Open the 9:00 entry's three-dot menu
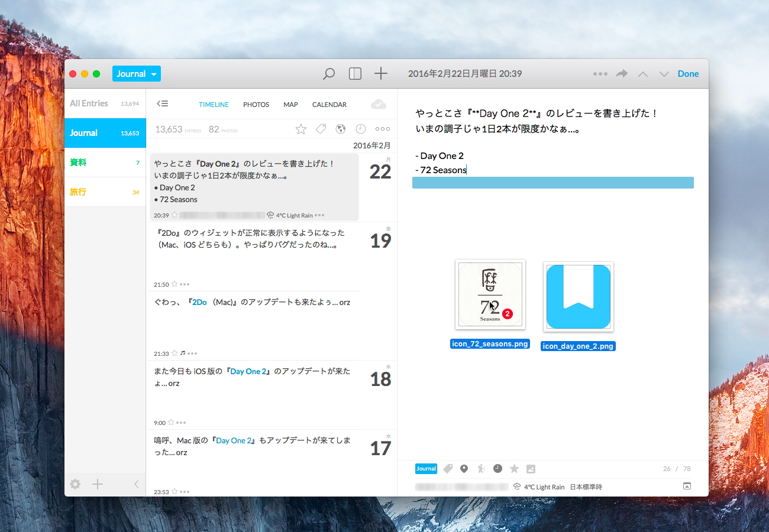The width and height of the screenshot is (769, 532). click(x=181, y=423)
